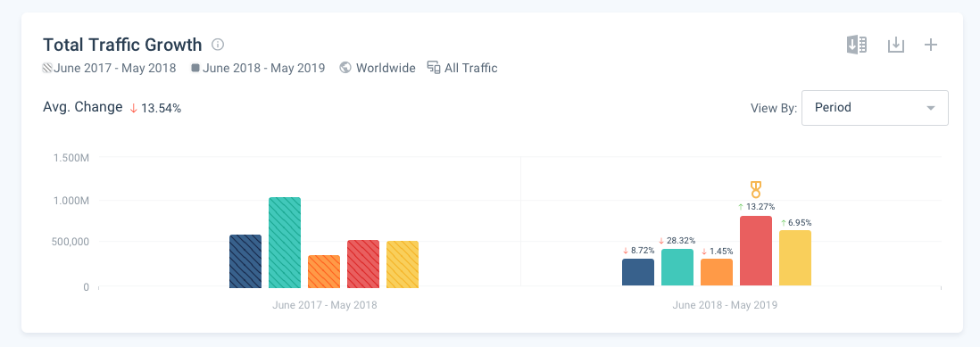The image size is (980, 347).
Task: Click the solid teal bar labeled 28.32%
Action: pyautogui.click(x=677, y=268)
